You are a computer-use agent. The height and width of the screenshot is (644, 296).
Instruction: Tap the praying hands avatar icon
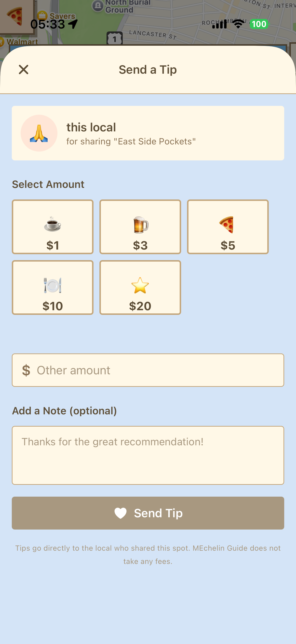point(39,133)
